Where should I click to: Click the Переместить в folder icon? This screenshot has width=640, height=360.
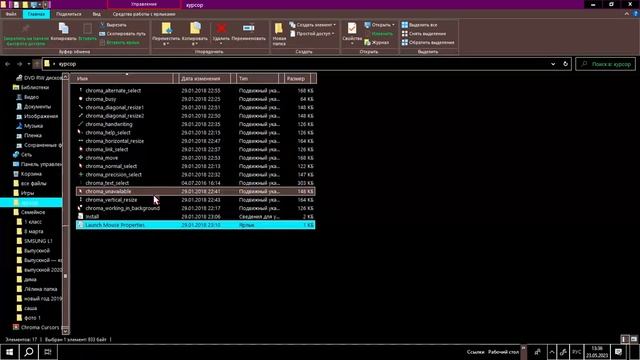(166, 28)
